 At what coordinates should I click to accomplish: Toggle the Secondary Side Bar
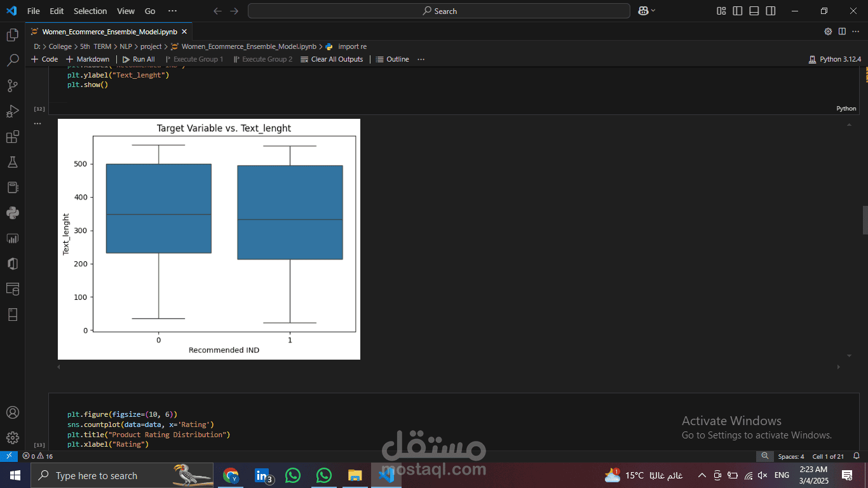click(771, 11)
